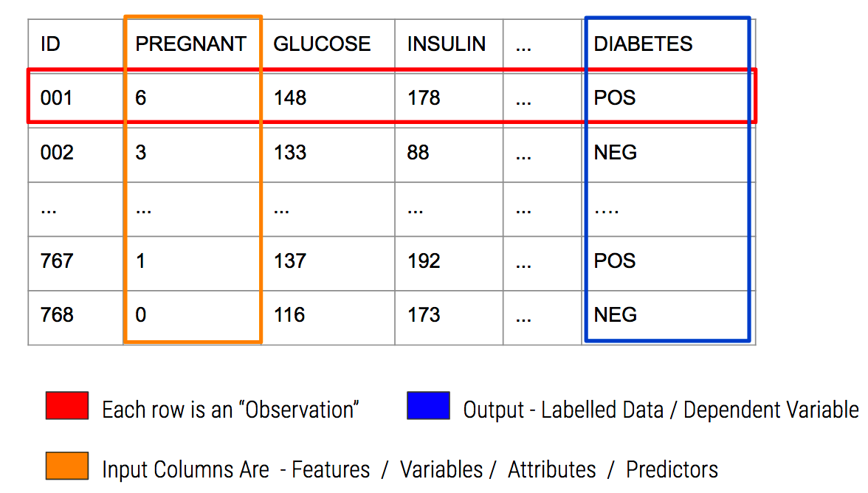The image size is (868, 493).
Task: Click the glucose value 148
Action: click(x=289, y=98)
